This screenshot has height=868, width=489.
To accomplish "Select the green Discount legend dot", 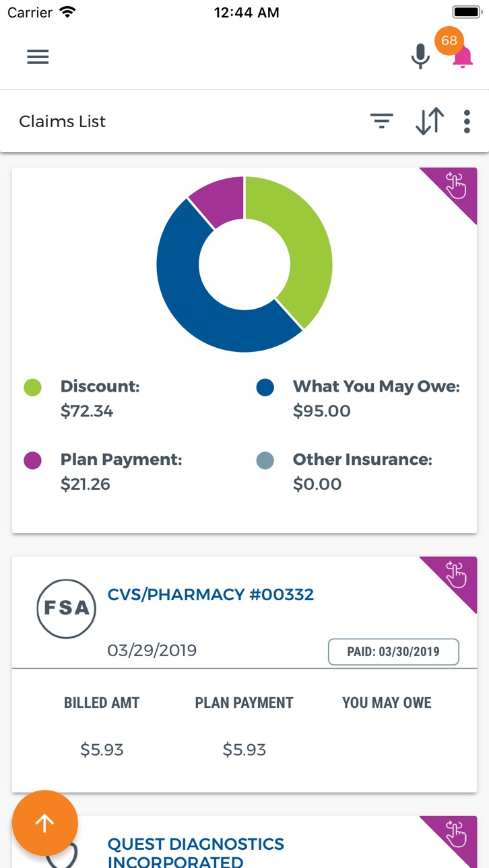I will 32,387.
